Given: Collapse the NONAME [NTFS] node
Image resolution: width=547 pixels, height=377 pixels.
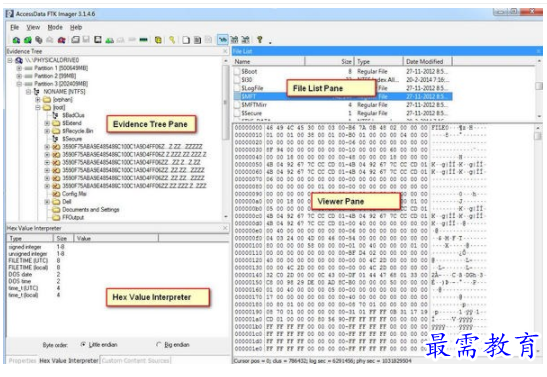Looking at the screenshot, I should tap(29, 92).
